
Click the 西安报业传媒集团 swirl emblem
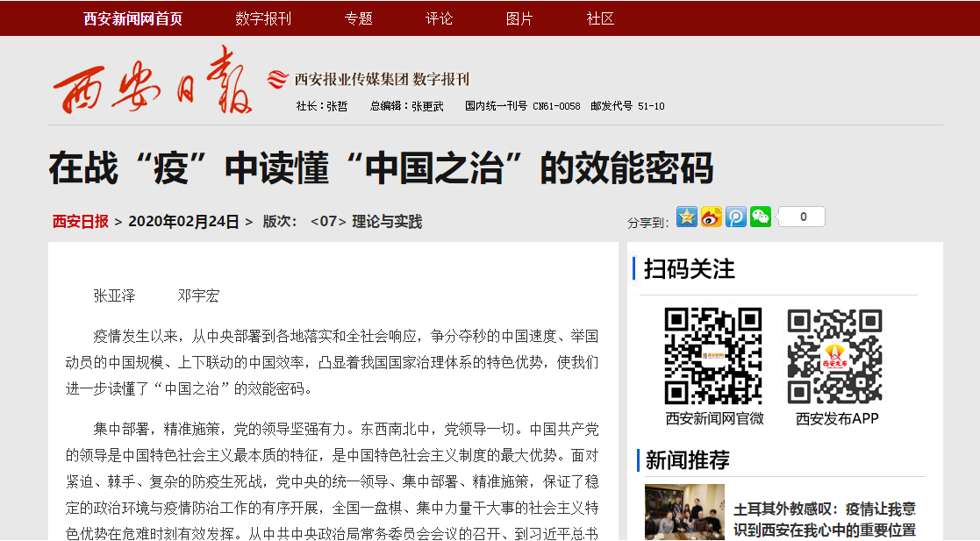(x=277, y=79)
